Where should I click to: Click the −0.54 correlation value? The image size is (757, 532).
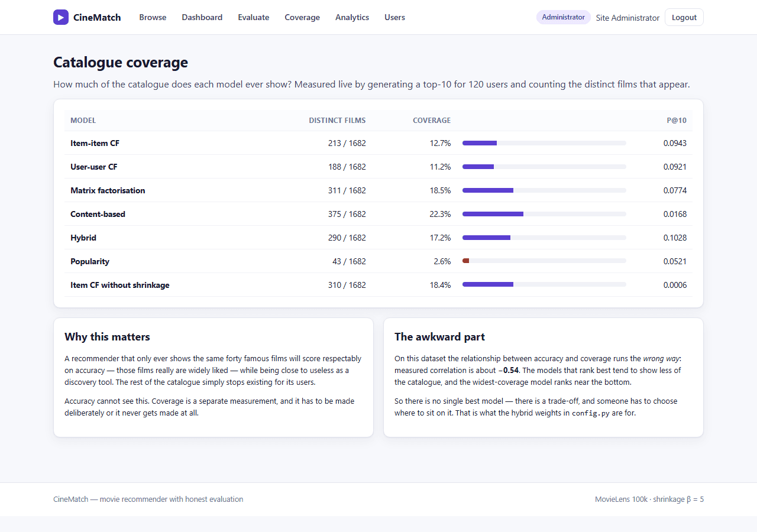509,371
